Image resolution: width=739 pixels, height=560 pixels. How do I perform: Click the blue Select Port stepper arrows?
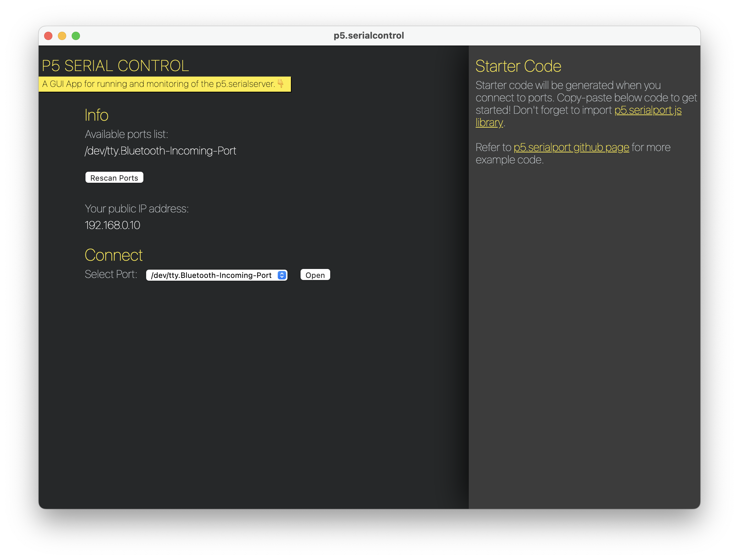[x=282, y=275]
